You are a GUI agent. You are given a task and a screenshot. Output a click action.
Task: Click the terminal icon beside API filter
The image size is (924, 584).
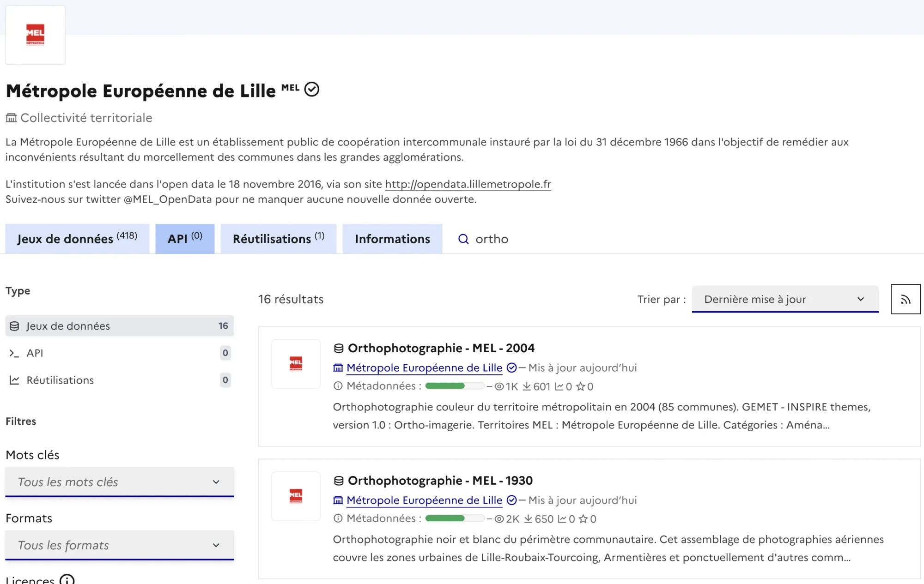[14, 353]
